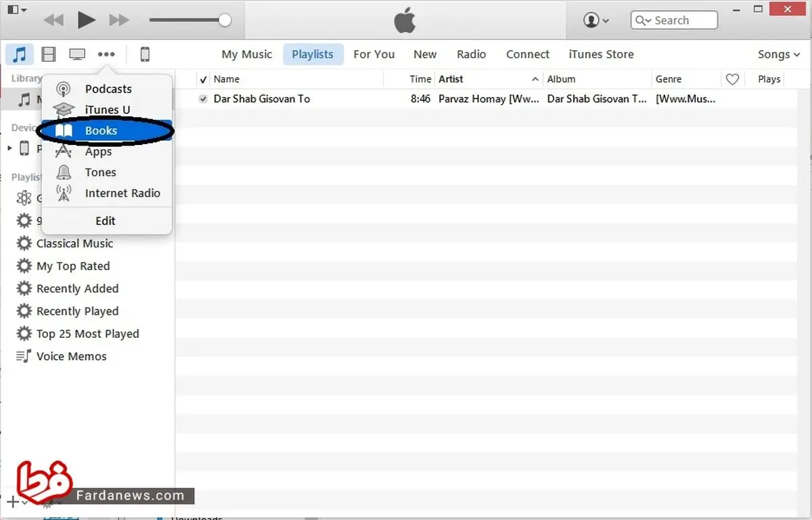This screenshot has height=520, width=812.
Task: Click the gear icon beside Recently Added
Action: [24, 288]
